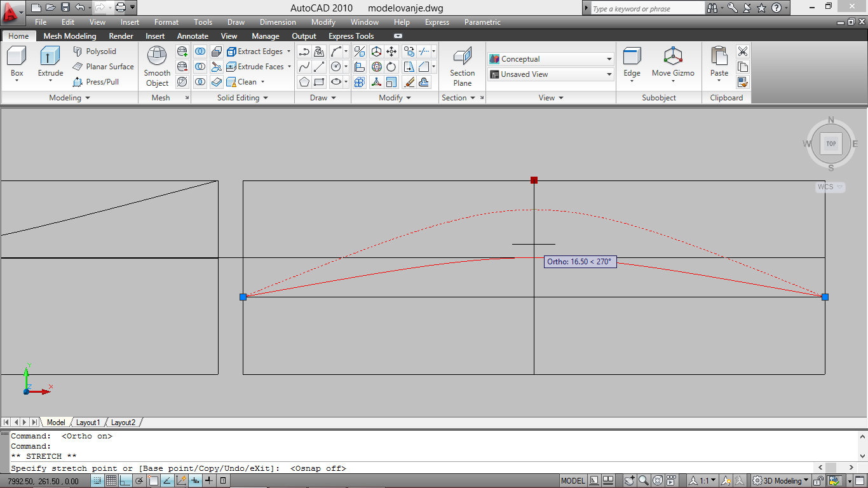
Task: Open the WCS coordinate system dropdown
Action: tap(831, 187)
